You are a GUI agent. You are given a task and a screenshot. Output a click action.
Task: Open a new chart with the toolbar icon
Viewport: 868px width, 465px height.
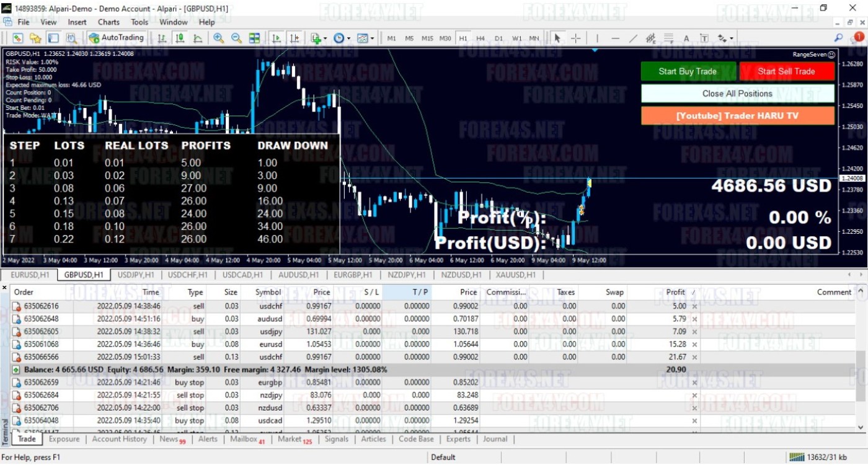coord(17,38)
